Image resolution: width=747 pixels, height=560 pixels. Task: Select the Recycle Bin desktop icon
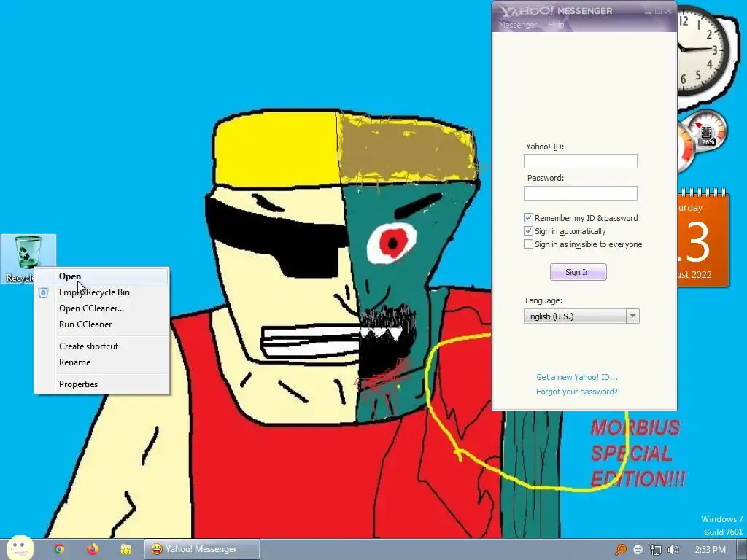(x=28, y=258)
